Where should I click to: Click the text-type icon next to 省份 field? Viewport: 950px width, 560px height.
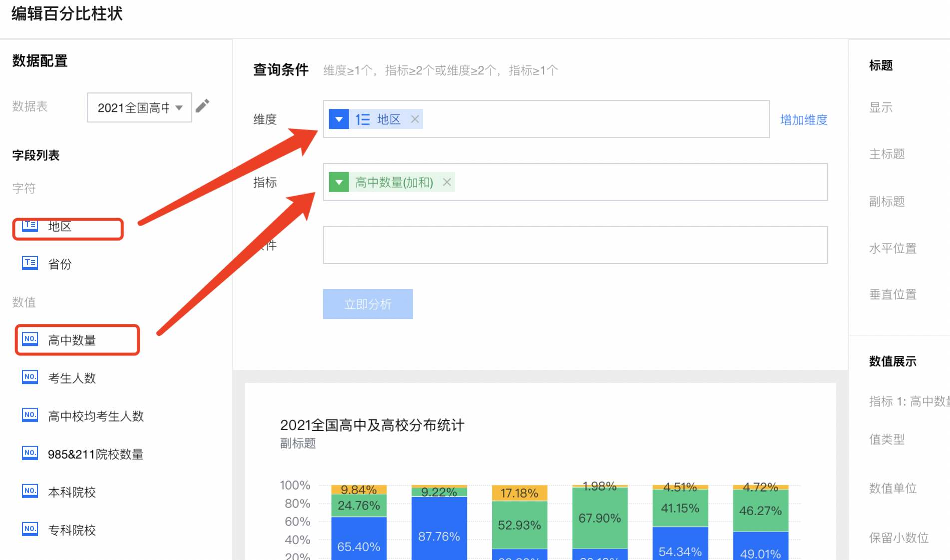coord(30,263)
